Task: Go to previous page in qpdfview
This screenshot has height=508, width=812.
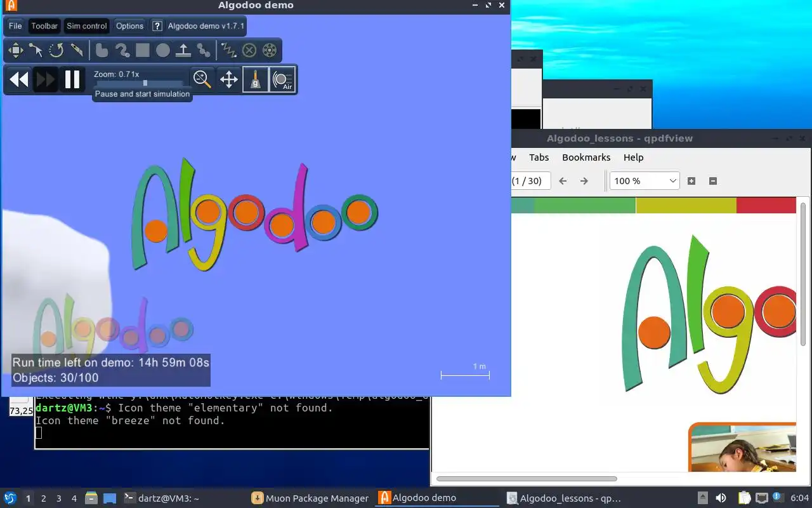Action: (563, 181)
